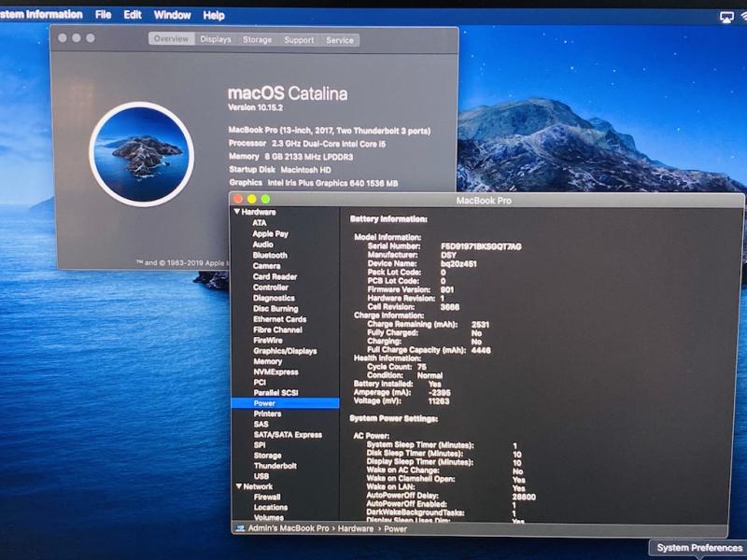Click the "Cycle Count:" row
This screenshot has height=560, width=747.
[x=397, y=367]
